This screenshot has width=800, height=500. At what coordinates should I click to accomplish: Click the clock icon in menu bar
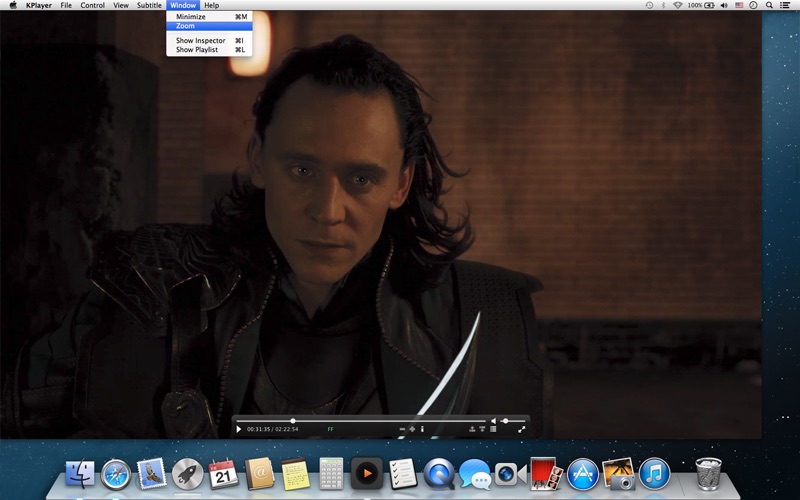[754, 5]
